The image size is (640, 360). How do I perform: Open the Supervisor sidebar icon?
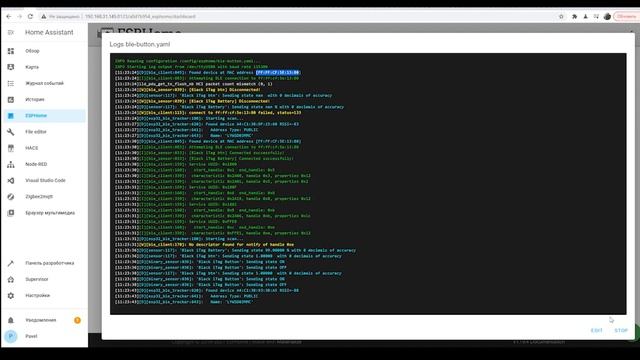click(11, 279)
